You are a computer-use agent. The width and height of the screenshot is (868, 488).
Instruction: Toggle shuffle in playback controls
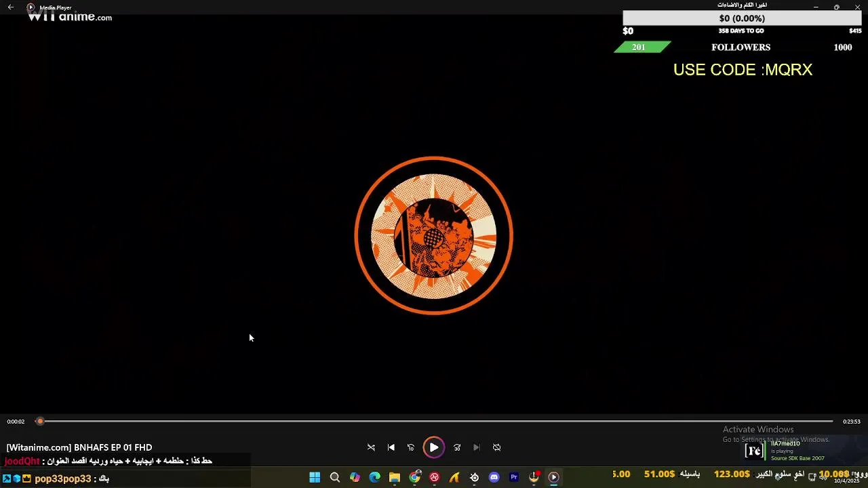[371, 447]
